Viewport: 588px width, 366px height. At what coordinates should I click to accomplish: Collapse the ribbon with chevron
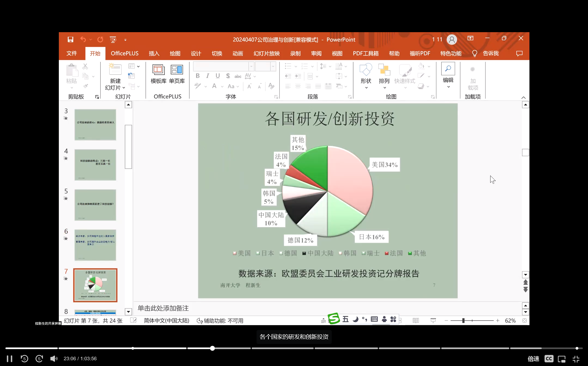523,98
